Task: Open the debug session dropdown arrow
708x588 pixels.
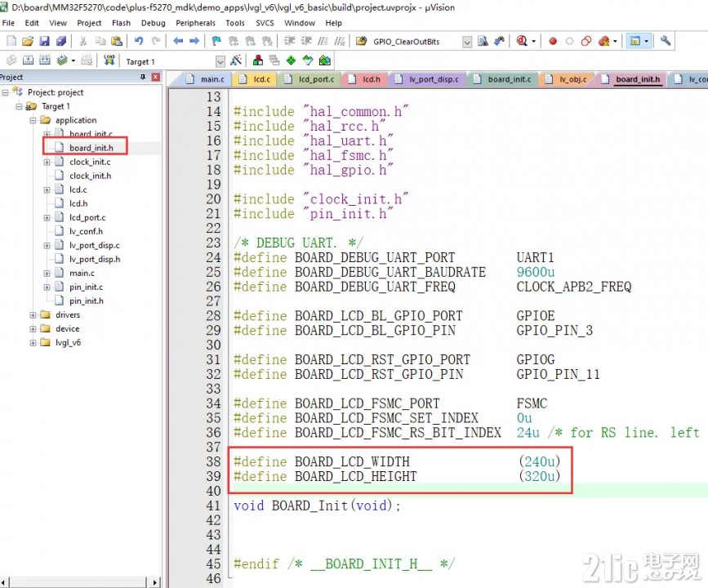Action: coord(534,42)
